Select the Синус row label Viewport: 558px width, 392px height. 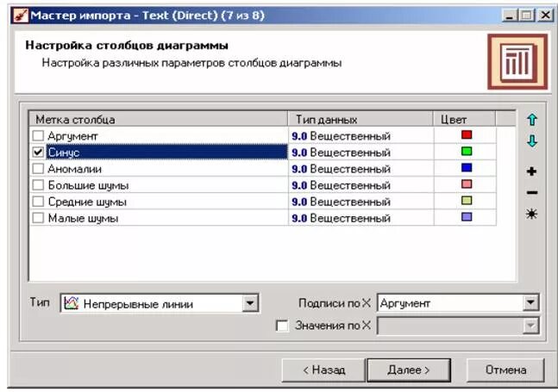[x=64, y=152]
